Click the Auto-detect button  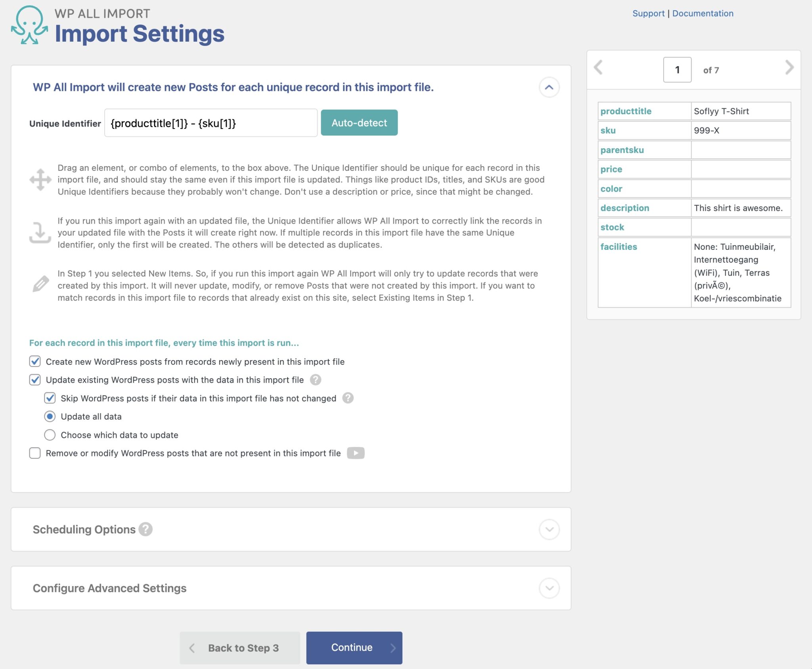point(359,123)
